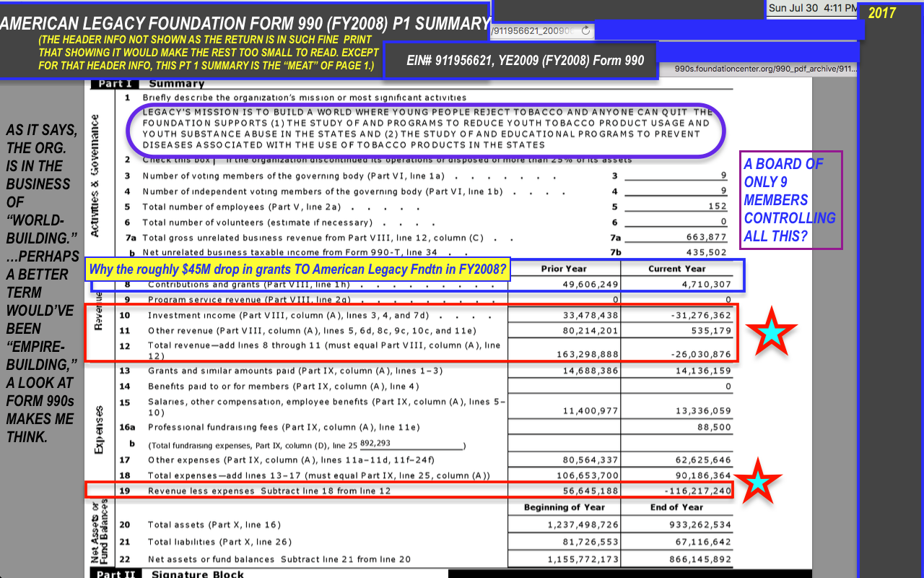The height and width of the screenshot is (578, 924).
Task: Click the reload icon in the address bar
Action: point(585,31)
